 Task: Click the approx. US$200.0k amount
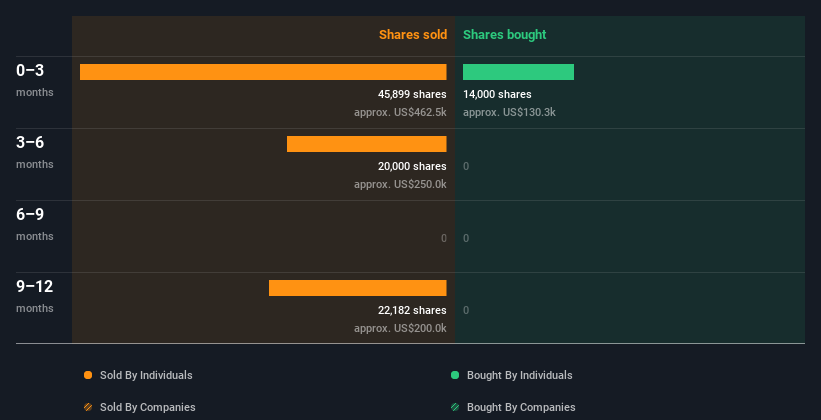[x=400, y=328]
